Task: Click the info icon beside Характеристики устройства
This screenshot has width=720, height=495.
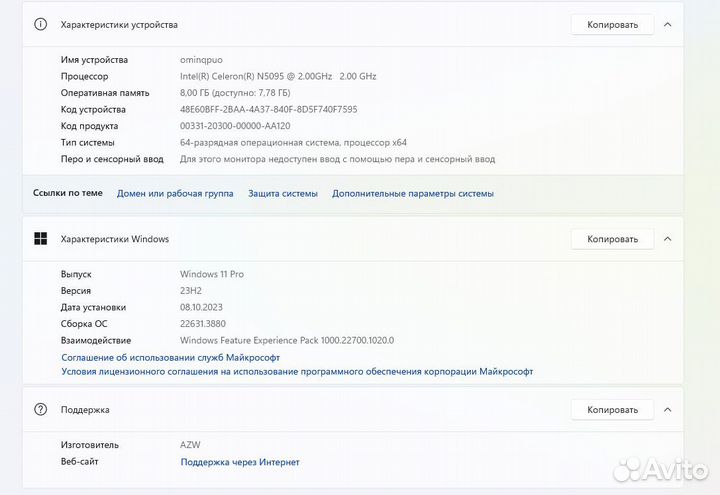Action: coord(40,24)
